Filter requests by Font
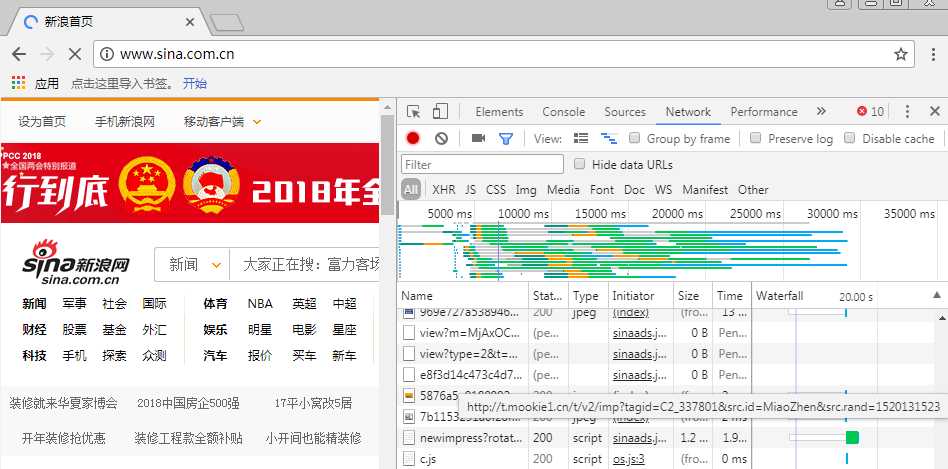The image size is (948, 469). click(602, 190)
